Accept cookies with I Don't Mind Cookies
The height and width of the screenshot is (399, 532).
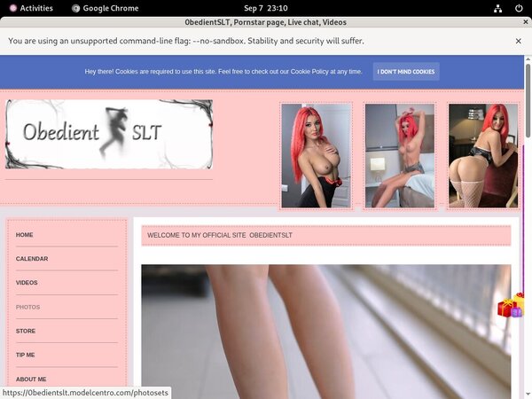[405, 72]
